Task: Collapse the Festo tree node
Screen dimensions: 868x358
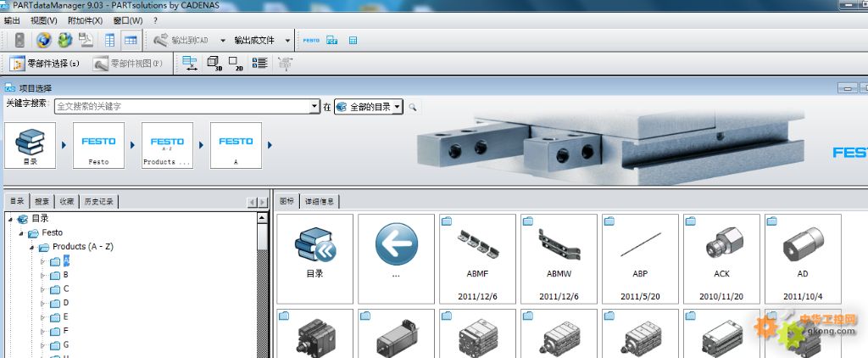Action: (21, 233)
